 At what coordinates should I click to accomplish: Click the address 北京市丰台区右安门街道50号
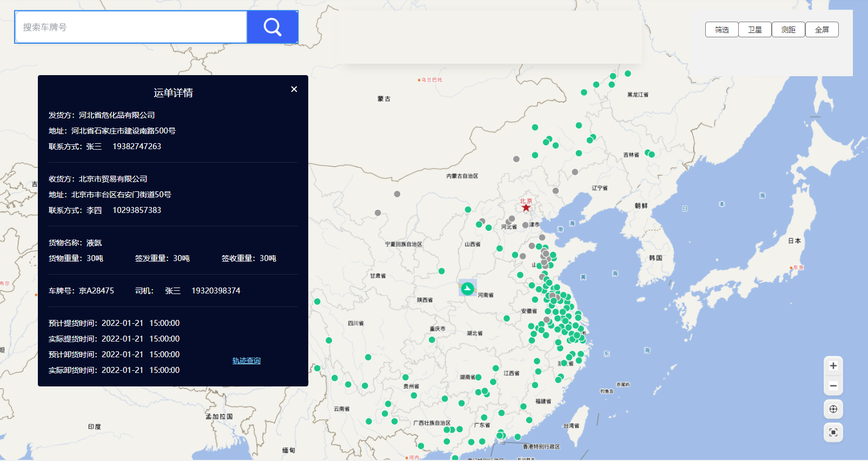click(x=121, y=195)
